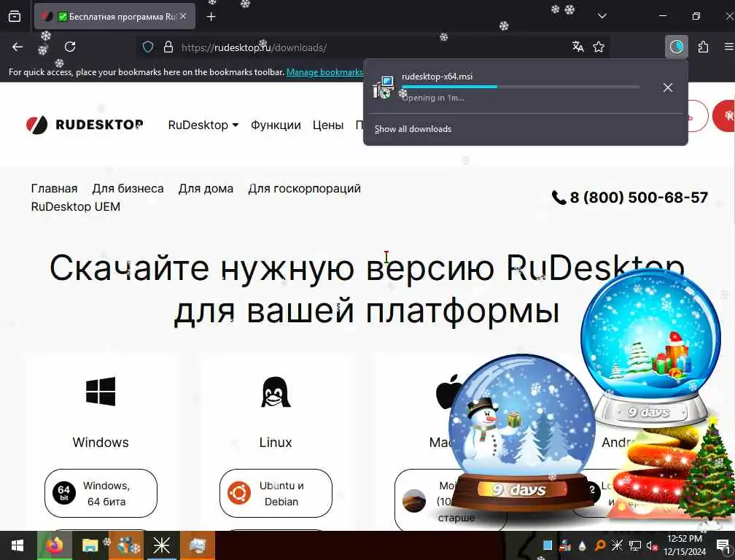
Task: Click the RuDesktop site logo
Action: 85,125
